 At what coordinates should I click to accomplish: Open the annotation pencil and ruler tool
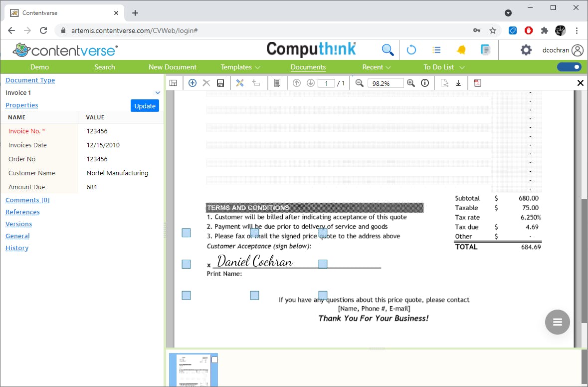[240, 83]
